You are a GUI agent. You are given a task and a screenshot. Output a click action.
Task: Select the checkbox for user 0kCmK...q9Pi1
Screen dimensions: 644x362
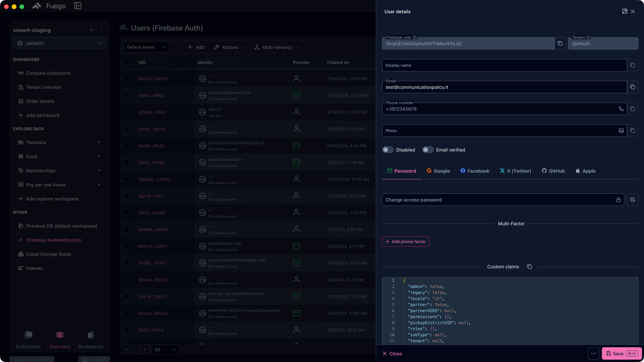pos(126,246)
